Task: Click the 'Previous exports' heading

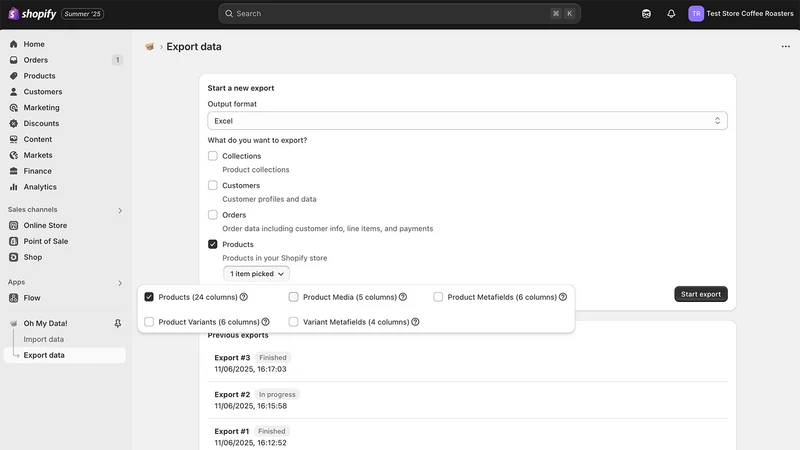Action: (x=238, y=335)
